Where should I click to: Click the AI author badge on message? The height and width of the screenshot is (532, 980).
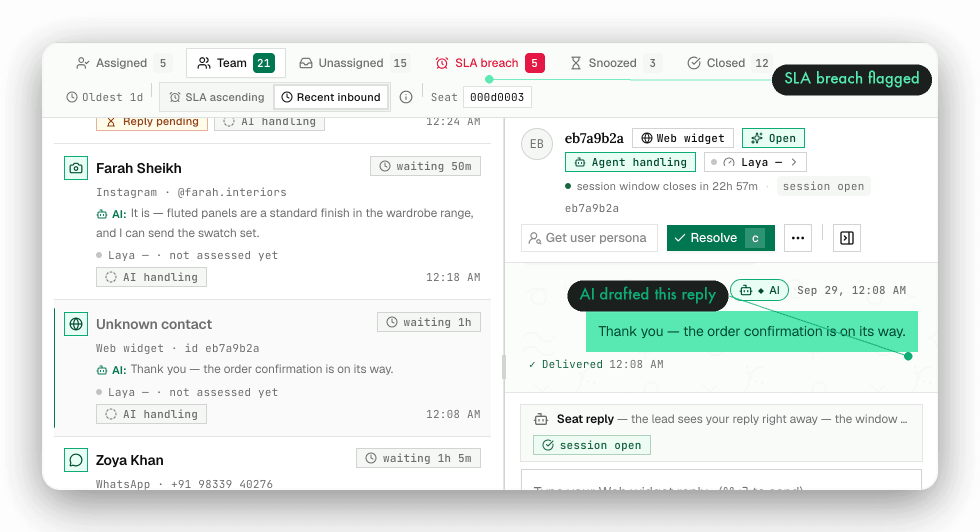[x=759, y=290]
